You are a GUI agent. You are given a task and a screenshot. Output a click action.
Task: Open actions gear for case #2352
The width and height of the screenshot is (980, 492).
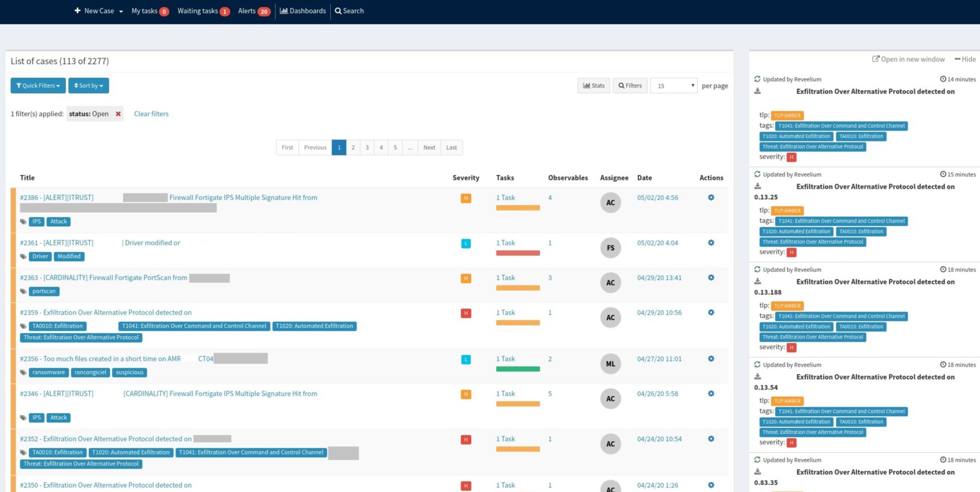(711, 439)
